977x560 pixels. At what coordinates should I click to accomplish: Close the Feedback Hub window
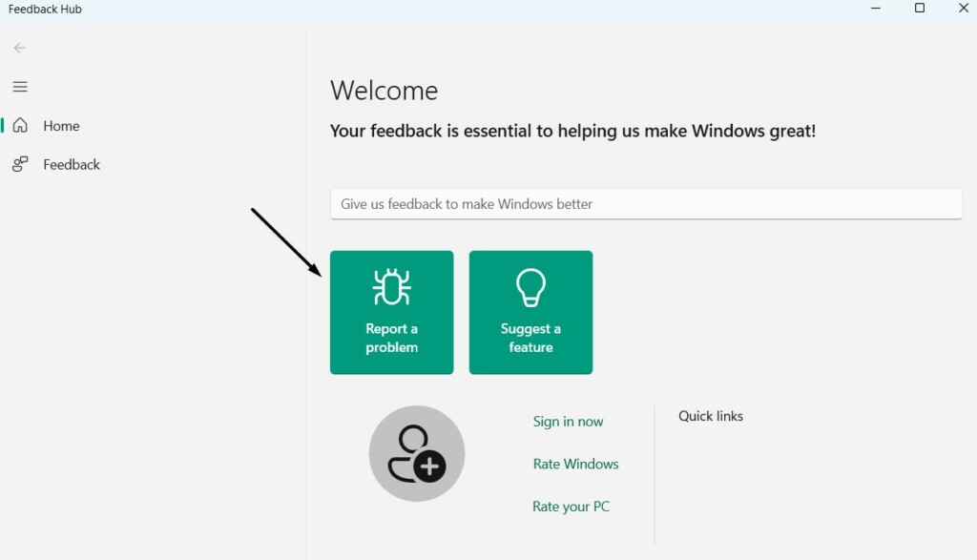963,9
